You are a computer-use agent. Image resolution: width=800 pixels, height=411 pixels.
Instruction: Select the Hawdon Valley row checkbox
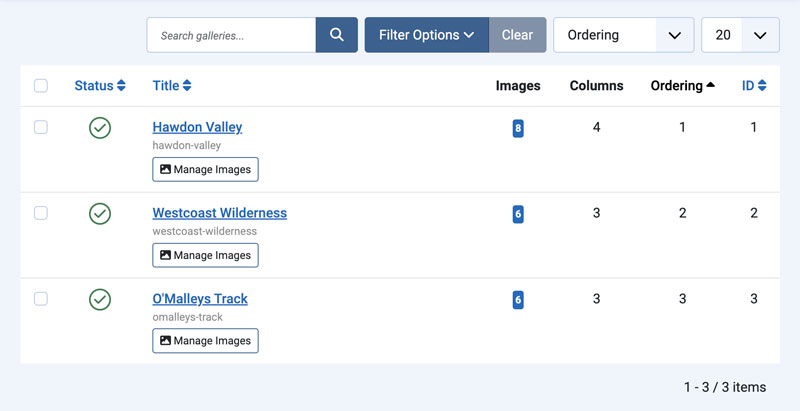(41, 128)
